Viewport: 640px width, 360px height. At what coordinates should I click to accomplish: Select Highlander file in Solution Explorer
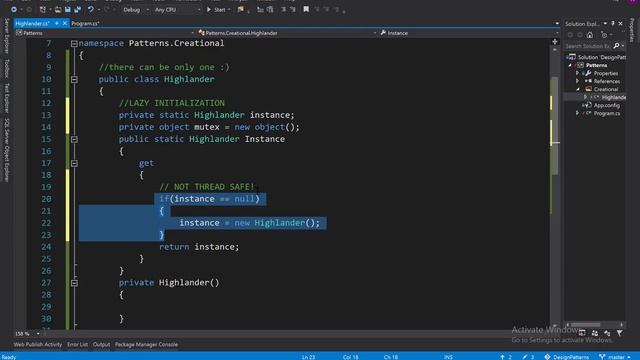(x=613, y=97)
